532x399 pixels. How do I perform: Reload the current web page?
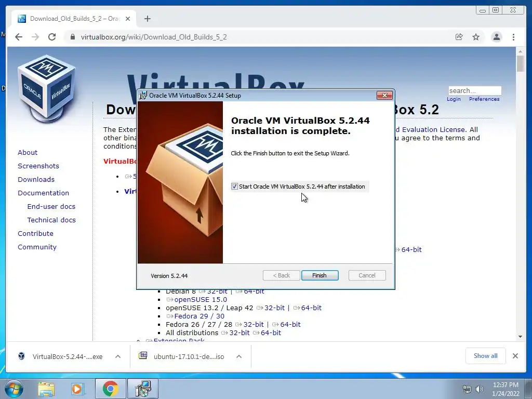click(x=52, y=37)
